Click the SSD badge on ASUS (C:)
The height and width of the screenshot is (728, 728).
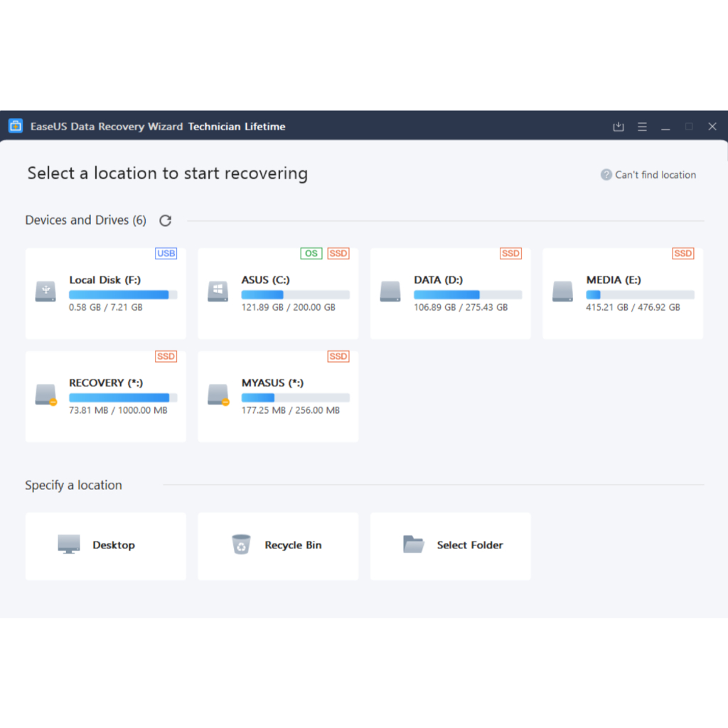[338, 253]
